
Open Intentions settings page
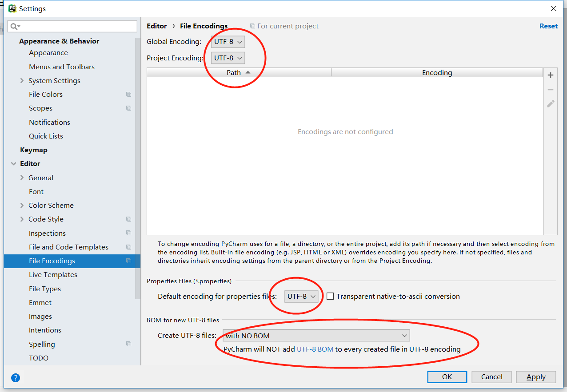click(45, 330)
